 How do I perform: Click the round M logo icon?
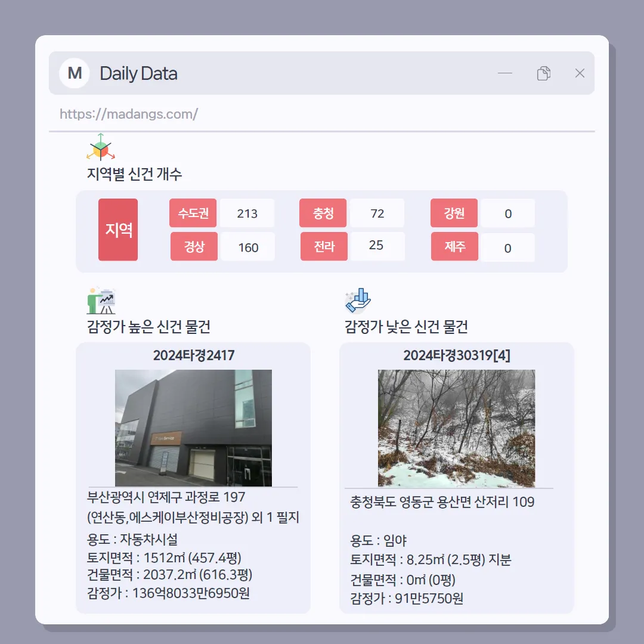pyautogui.click(x=75, y=73)
